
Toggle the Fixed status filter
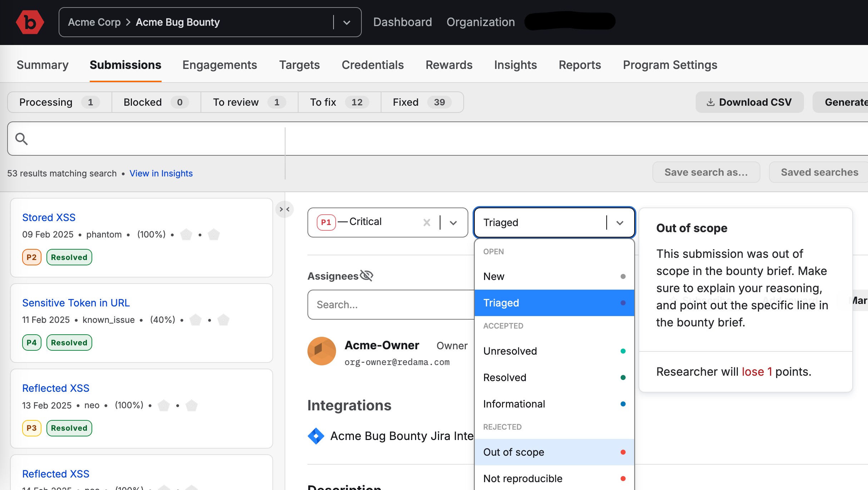pos(422,102)
